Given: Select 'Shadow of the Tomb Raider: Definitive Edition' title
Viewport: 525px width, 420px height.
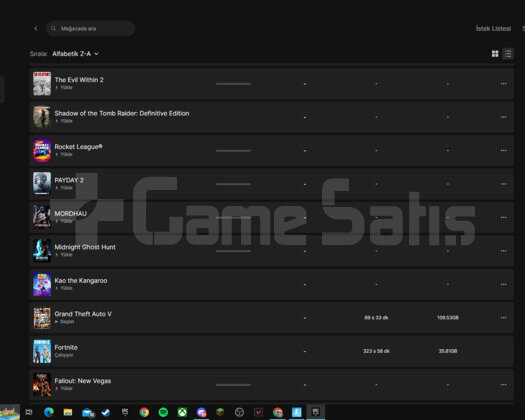Looking at the screenshot, I should [122, 113].
